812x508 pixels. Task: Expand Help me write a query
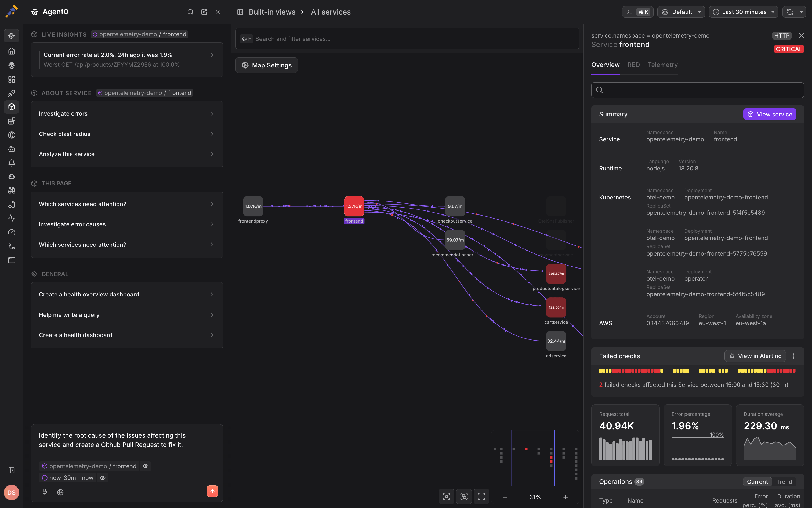(127, 315)
